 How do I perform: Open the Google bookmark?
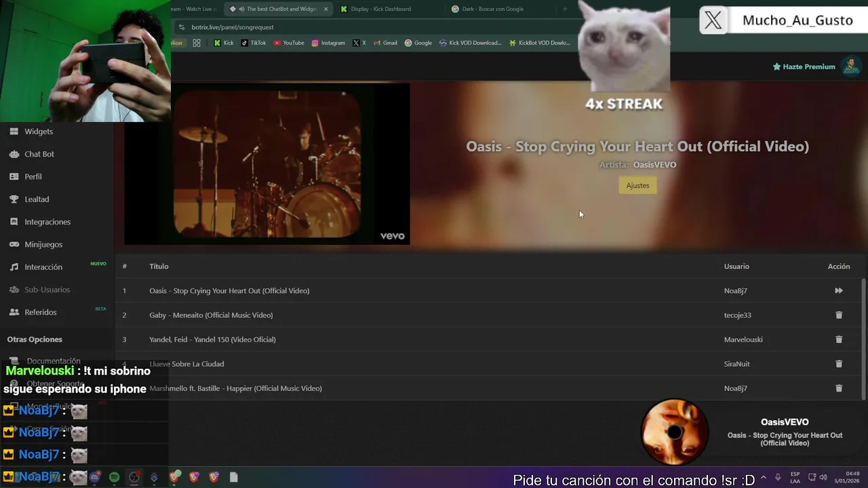418,43
